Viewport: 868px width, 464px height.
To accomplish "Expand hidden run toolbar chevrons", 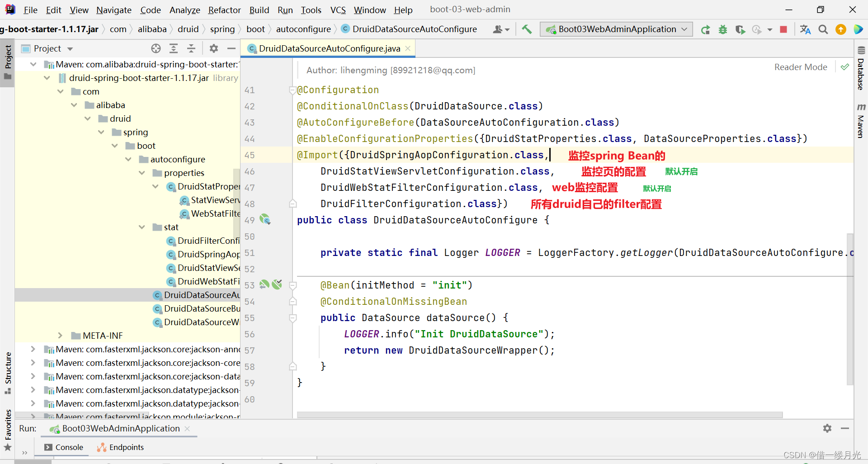I will [x=24, y=452].
